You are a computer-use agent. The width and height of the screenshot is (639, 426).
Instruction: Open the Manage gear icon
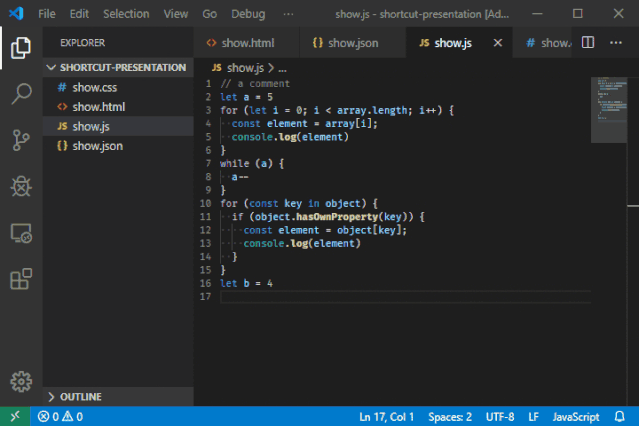tap(21, 382)
